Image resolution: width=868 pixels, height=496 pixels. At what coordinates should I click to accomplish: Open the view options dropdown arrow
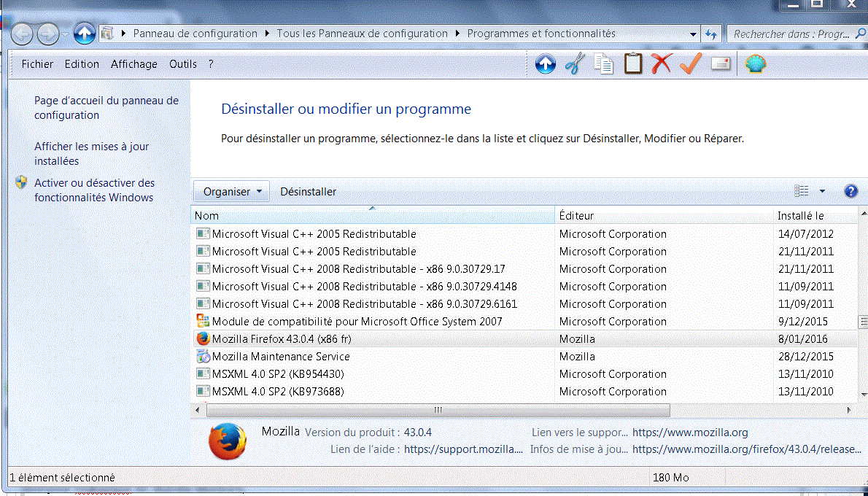point(822,192)
